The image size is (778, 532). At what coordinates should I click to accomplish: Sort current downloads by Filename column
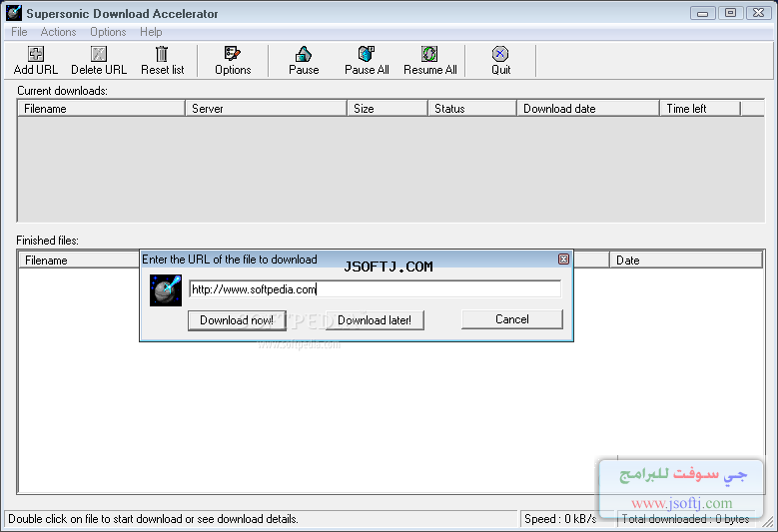(x=101, y=109)
